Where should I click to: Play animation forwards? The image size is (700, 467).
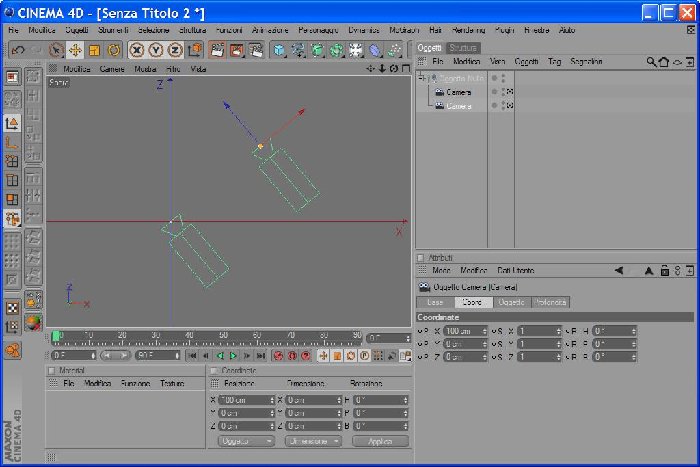(233, 356)
